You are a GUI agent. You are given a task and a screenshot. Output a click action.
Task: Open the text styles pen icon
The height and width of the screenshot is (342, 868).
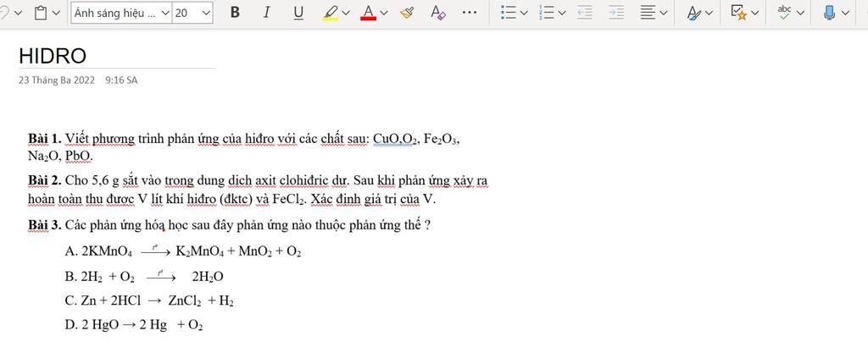tap(699, 13)
